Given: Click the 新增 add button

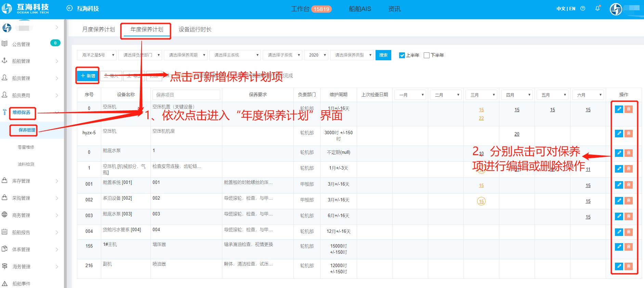Looking at the screenshot, I should [88, 76].
